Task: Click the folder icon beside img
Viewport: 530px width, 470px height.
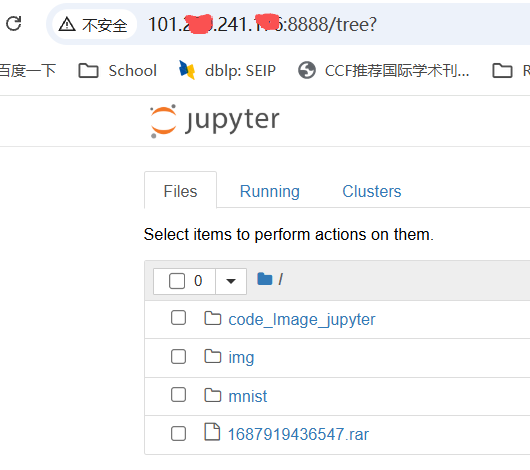Action: point(213,356)
